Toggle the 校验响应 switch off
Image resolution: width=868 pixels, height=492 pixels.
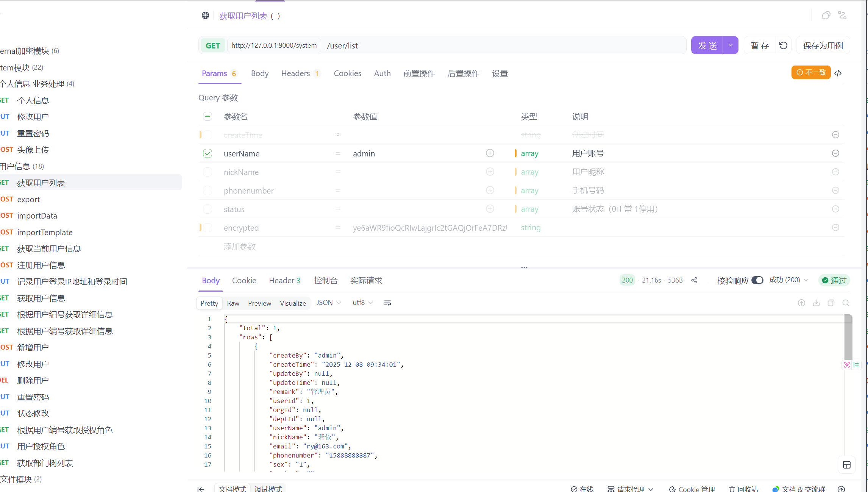757,280
